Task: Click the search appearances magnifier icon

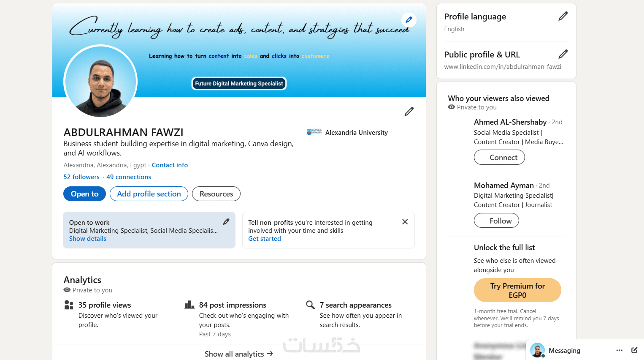Action: 310,305
